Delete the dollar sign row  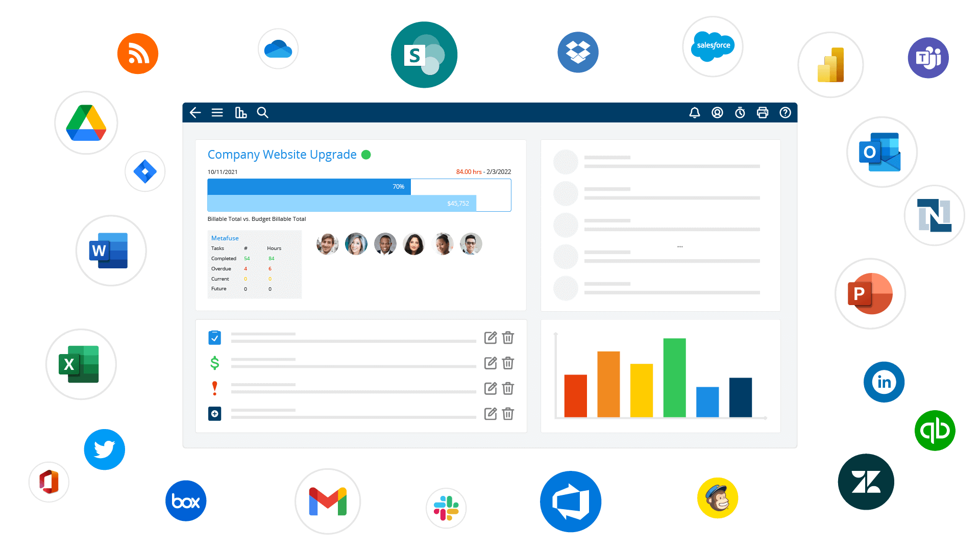[508, 363]
